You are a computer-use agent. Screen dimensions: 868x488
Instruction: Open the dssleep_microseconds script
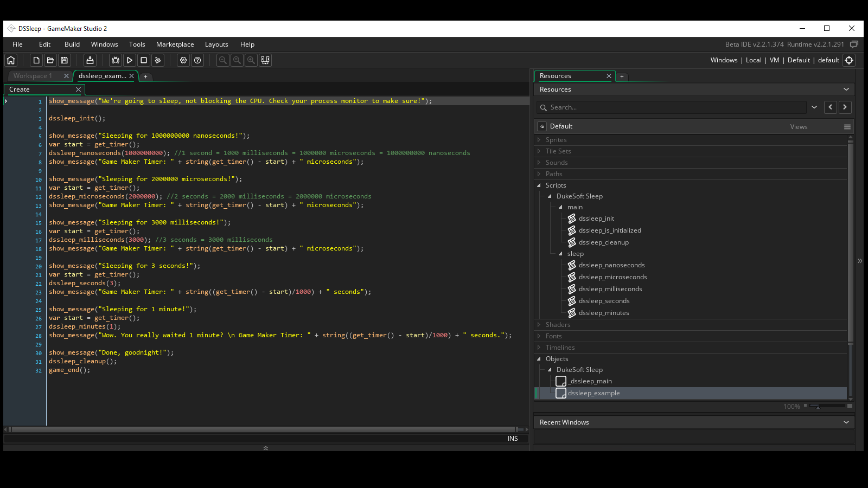click(x=612, y=277)
